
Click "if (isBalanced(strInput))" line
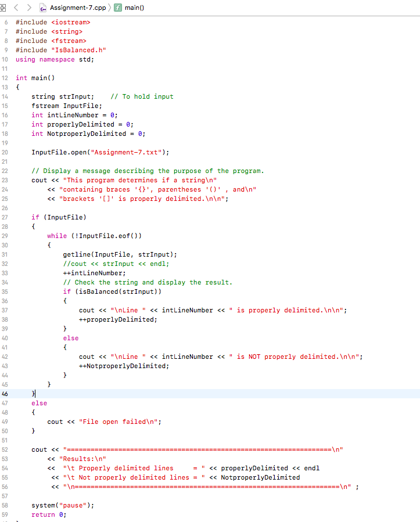point(112,291)
